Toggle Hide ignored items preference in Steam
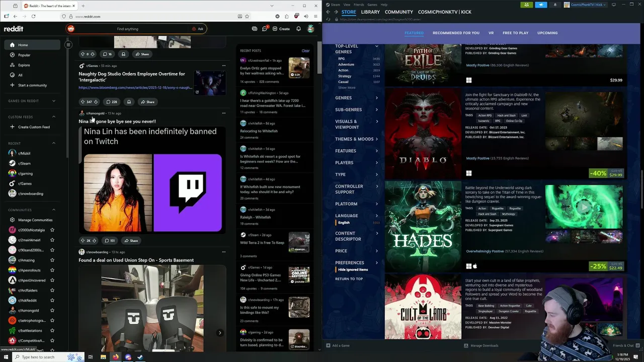The image size is (644, 362). [x=353, y=269]
